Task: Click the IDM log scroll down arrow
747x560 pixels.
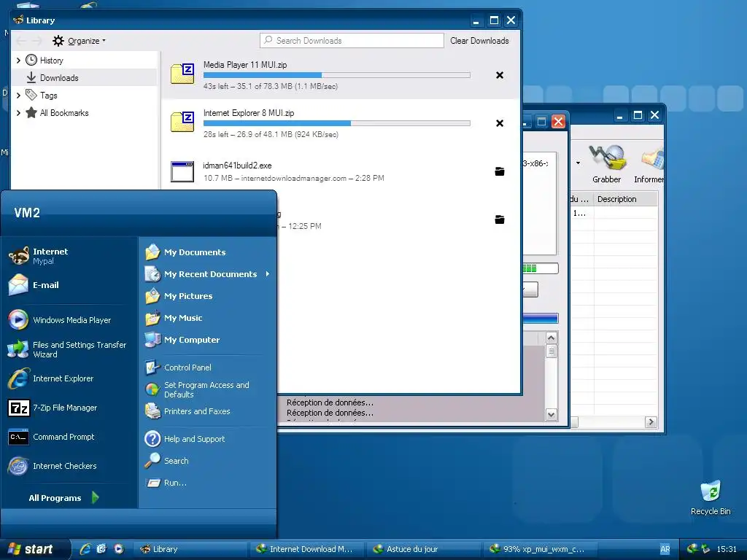Action: click(x=551, y=415)
